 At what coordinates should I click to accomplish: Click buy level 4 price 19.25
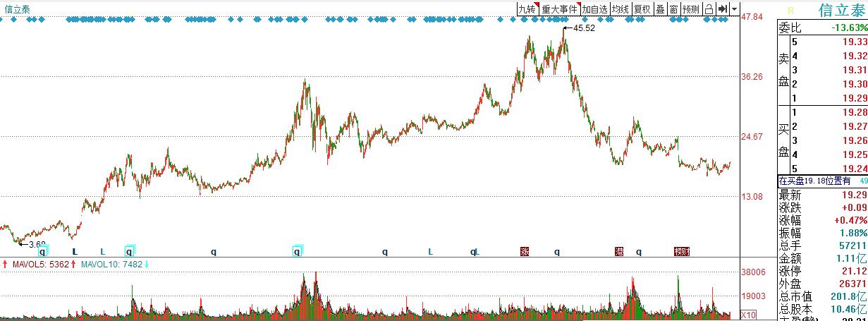tap(855, 155)
